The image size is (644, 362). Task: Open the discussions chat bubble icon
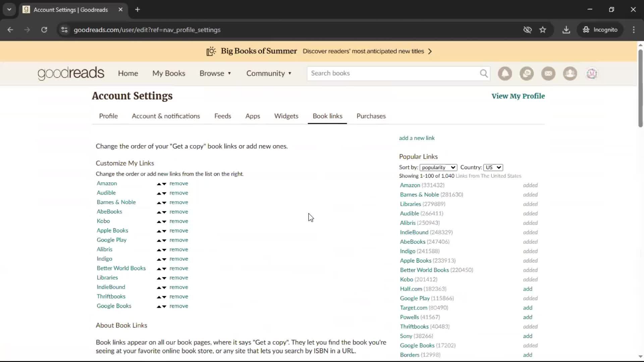tap(527, 73)
